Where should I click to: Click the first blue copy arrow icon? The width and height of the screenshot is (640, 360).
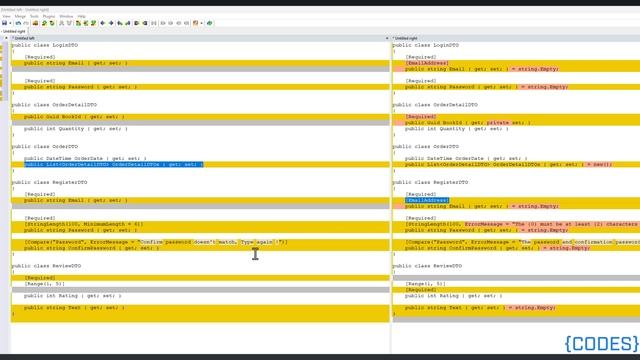(103, 23)
